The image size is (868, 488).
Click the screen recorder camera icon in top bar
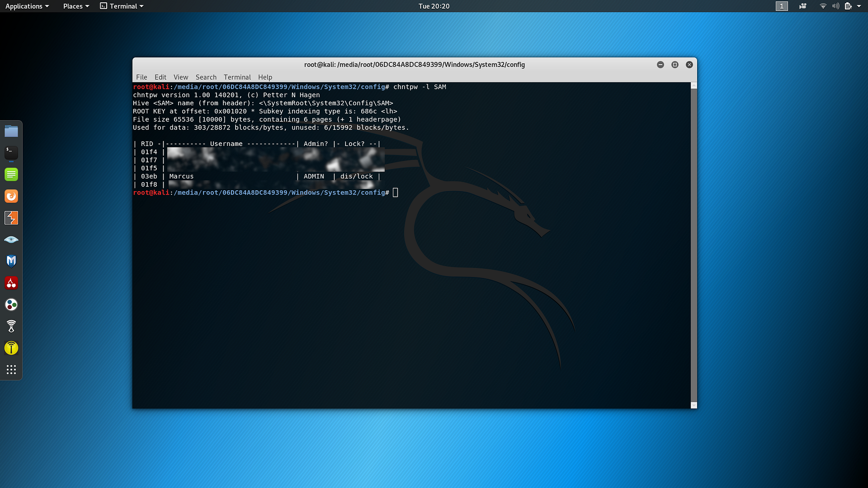click(803, 6)
